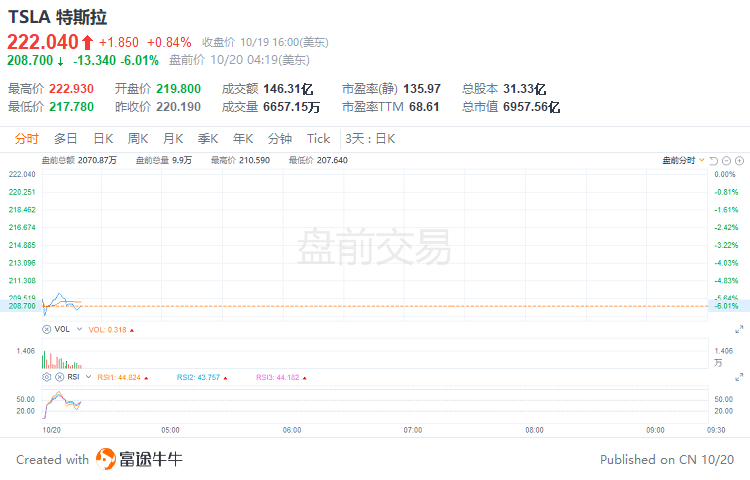This screenshot has width=750, height=480.
Task: Click the VOL: 0.318 reading
Action: [108, 330]
